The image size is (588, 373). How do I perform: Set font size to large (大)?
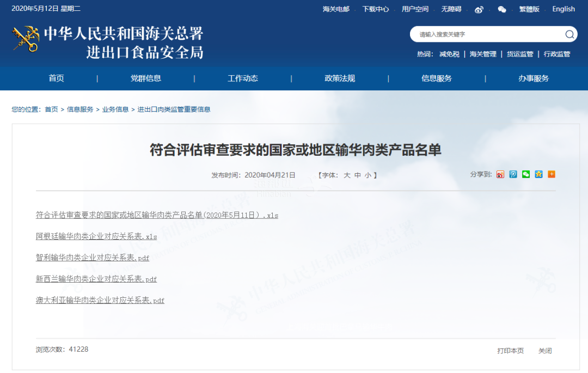[x=347, y=175]
